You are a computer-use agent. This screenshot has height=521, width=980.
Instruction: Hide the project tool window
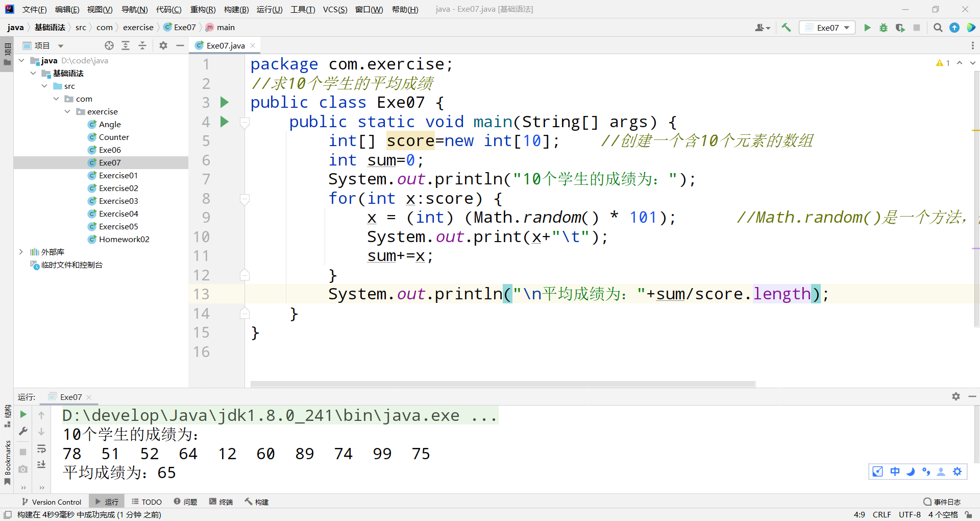(180, 45)
